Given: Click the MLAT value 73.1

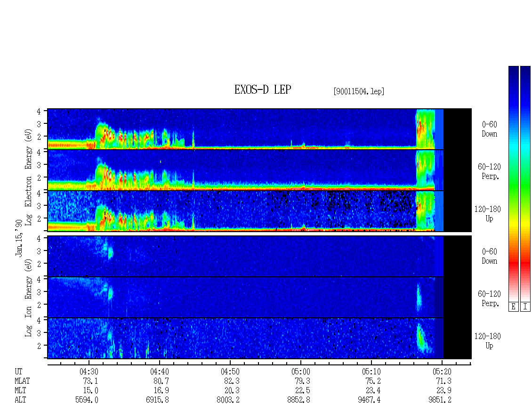Looking at the screenshot, I should pyautogui.click(x=90, y=381).
